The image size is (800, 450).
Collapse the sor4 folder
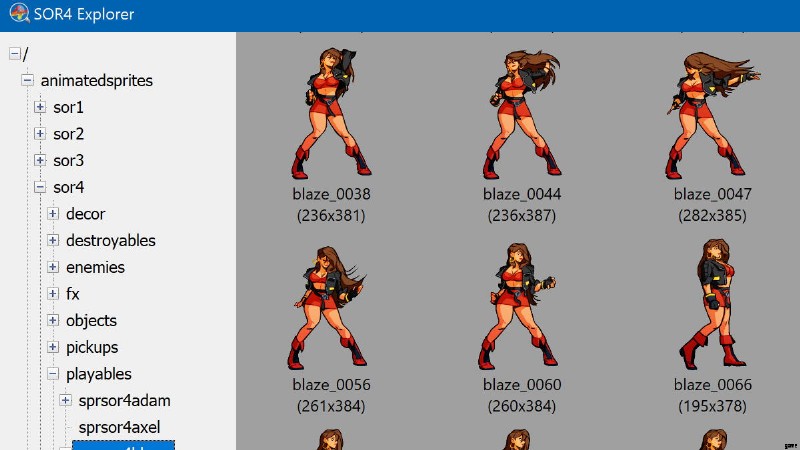coord(40,187)
